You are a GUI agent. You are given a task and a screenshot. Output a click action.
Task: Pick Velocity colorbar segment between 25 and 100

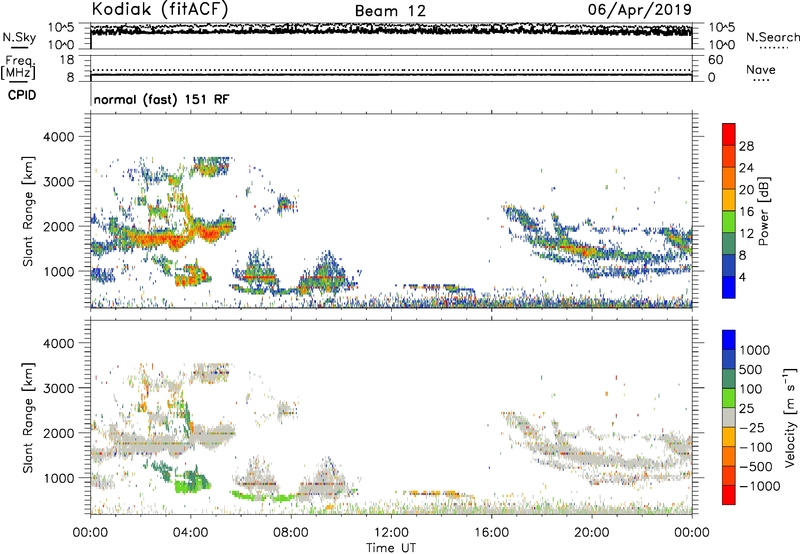729,398
